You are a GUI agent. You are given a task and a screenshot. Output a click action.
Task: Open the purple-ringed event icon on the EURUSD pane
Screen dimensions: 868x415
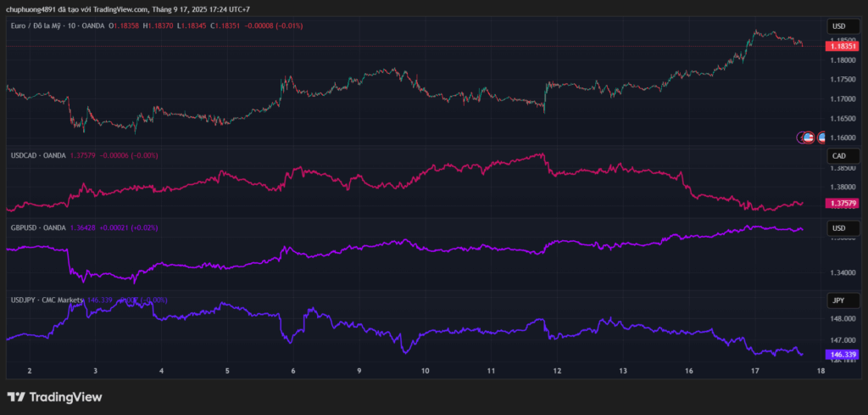tap(800, 137)
